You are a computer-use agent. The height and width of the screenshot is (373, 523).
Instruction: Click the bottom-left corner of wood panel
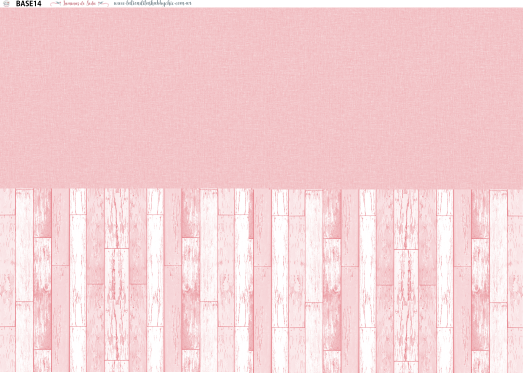tap(1, 370)
